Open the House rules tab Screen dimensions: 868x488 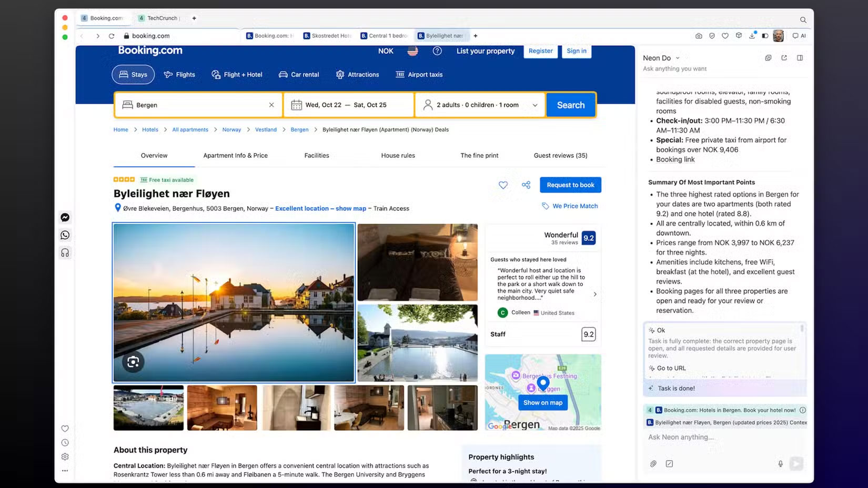398,155
